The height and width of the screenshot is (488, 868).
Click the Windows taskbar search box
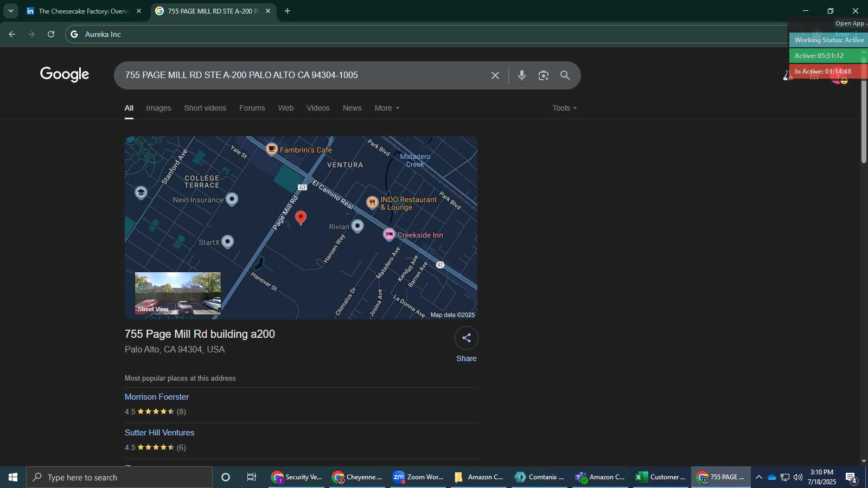click(x=119, y=477)
